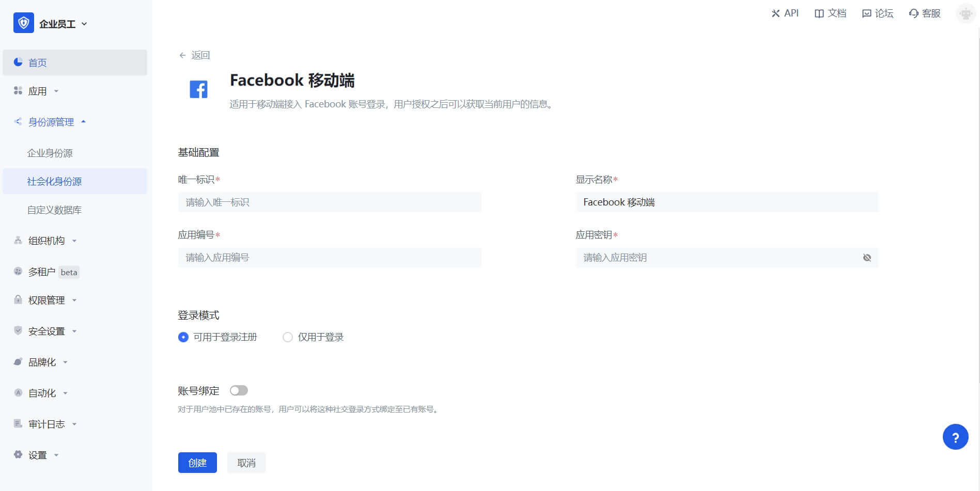Click the 唯一标识 input field
The width and height of the screenshot is (980, 491).
click(x=330, y=202)
